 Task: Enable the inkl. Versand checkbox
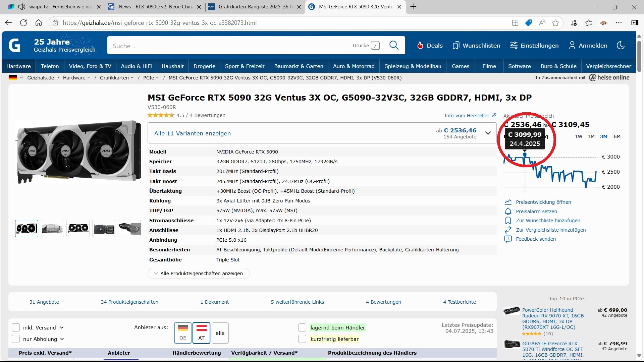click(16, 327)
